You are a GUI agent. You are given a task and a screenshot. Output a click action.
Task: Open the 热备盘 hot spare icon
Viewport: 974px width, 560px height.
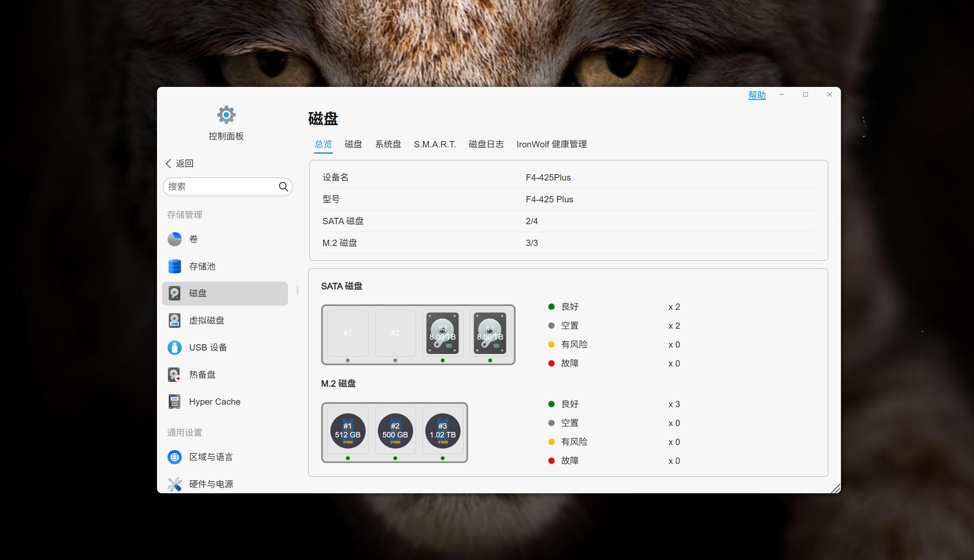coord(175,374)
